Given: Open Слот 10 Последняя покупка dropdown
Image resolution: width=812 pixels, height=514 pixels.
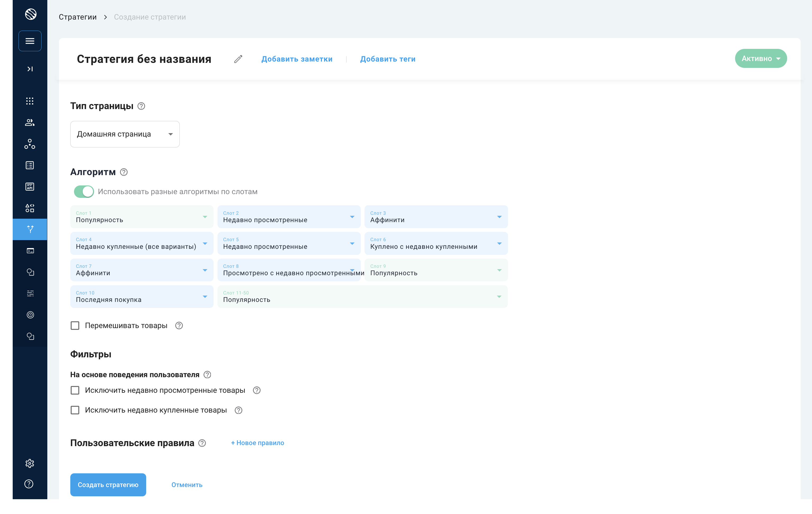Looking at the screenshot, I should (x=142, y=297).
